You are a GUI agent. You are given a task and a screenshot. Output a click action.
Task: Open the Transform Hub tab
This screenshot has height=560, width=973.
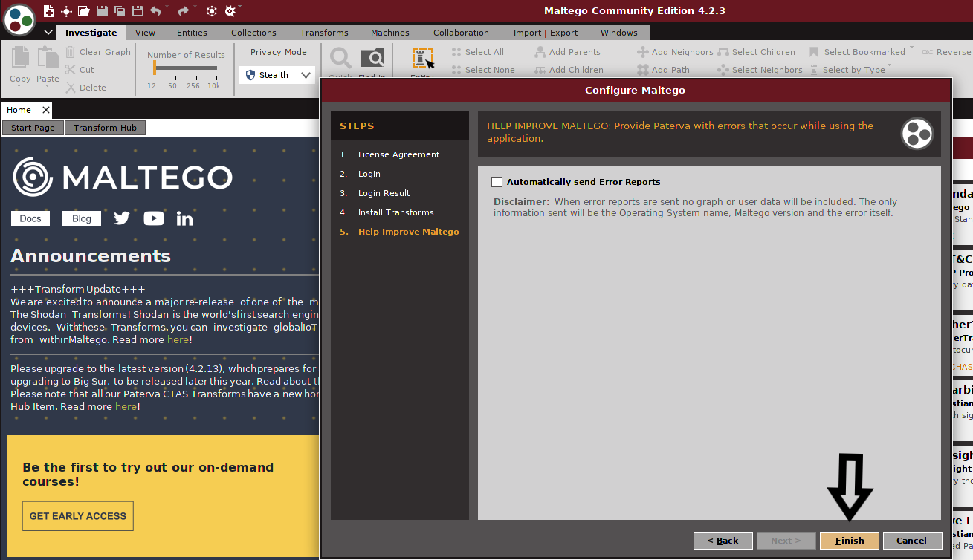[105, 128]
